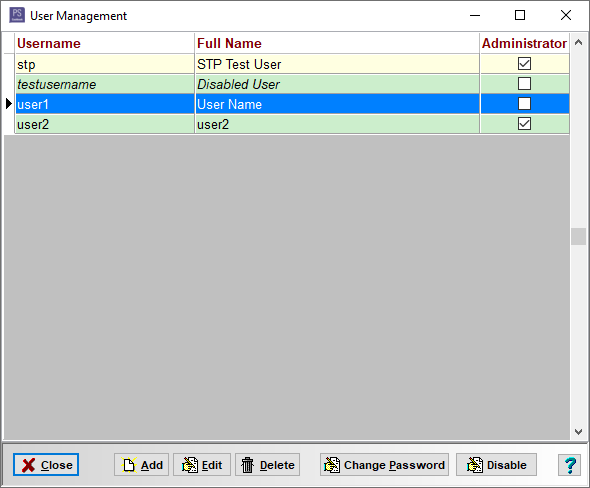This screenshot has width=590, height=488.
Task: Toggle Administrator checkbox for user2
Action: 524,123
